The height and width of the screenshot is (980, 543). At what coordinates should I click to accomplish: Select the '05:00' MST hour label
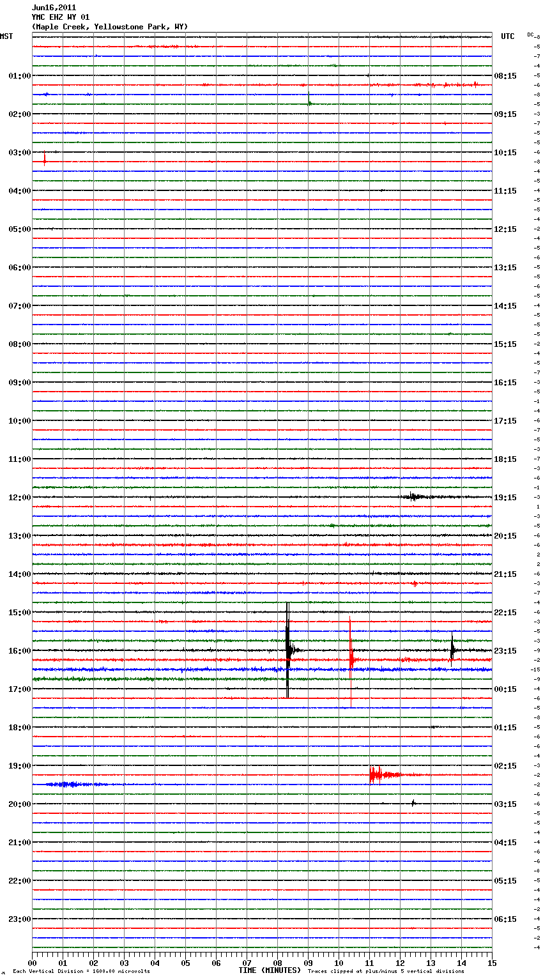pos(20,229)
